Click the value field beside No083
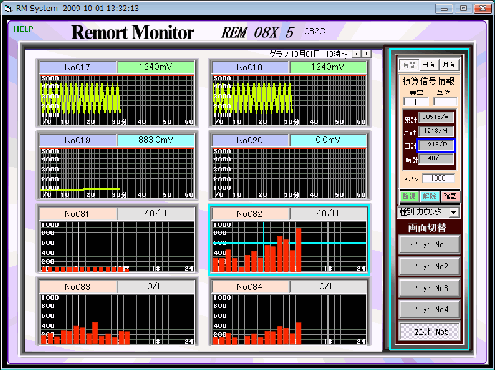This screenshot has height=370, width=495. [x=156, y=287]
